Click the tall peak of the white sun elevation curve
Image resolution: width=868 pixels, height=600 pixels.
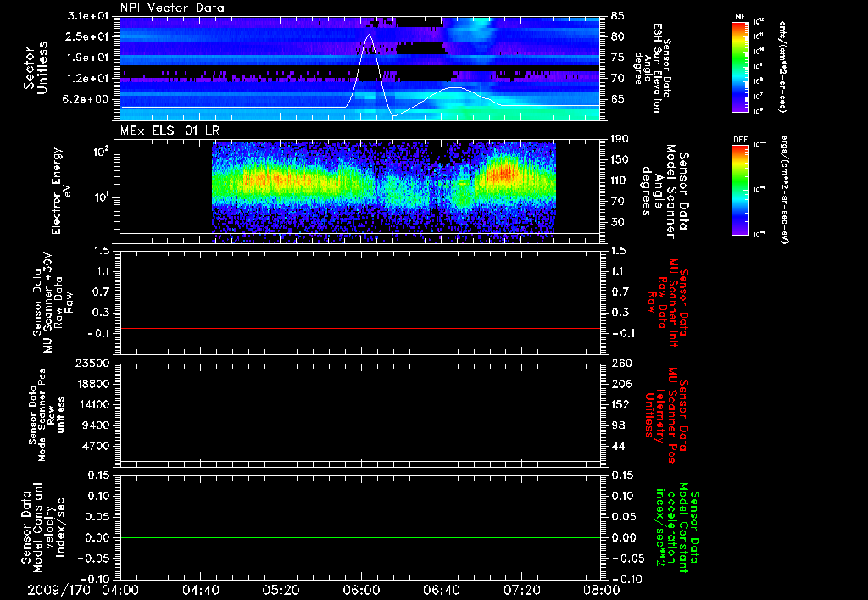click(369, 35)
